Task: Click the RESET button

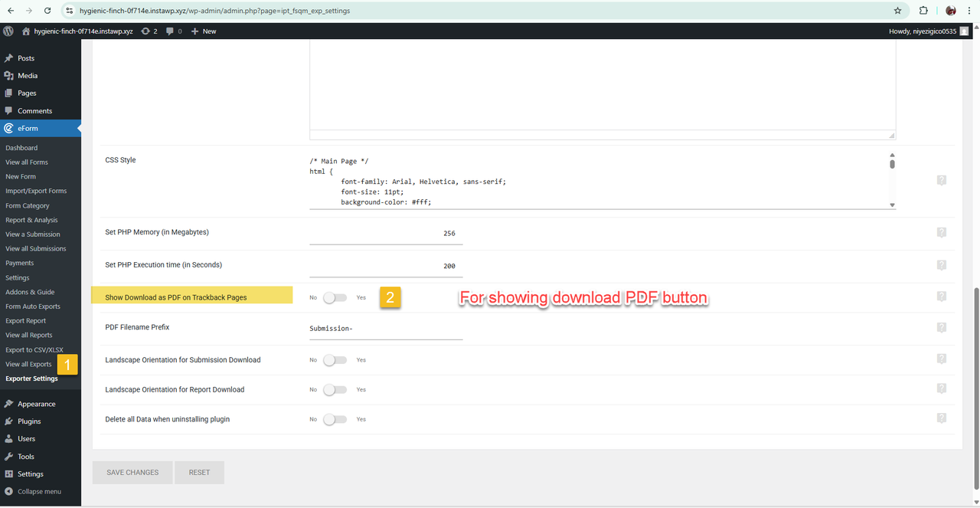Action: 199,472
